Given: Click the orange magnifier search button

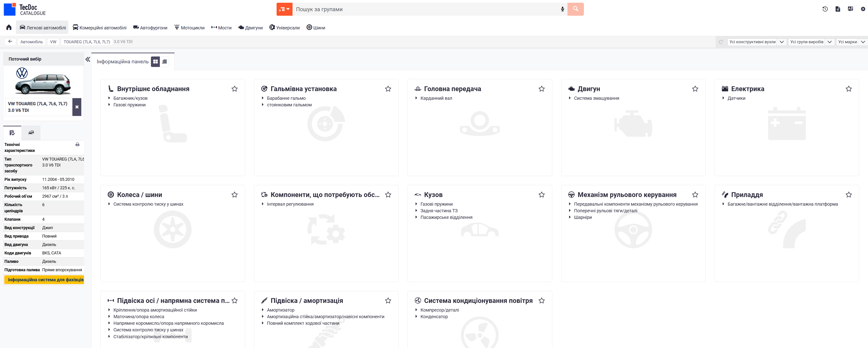Looking at the screenshot, I should 575,9.
